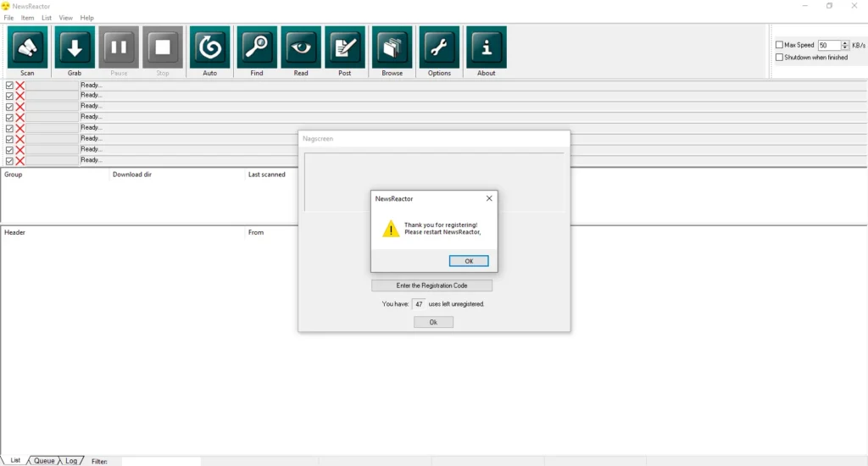Open the Auto spiral icon
The image size is (868, 466).
pyautogui.click(x=209, y=47)
